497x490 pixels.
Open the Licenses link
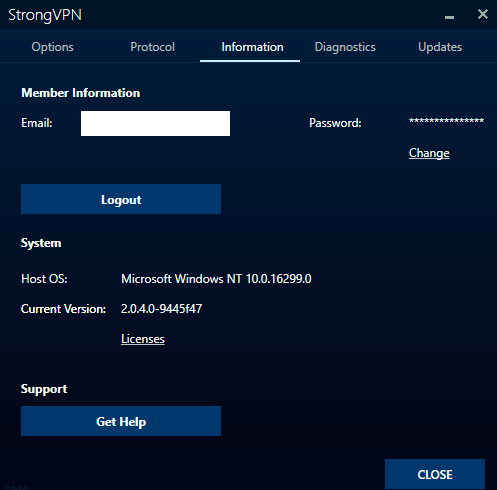(x=143, y=339)
